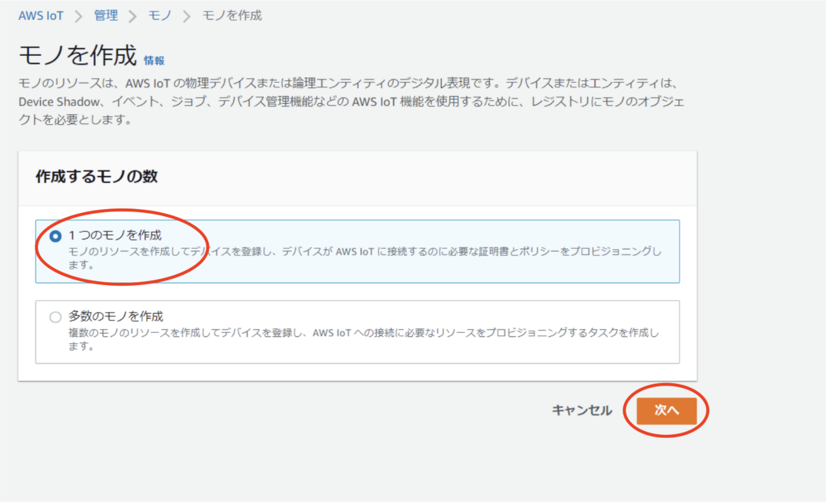
Task: Select the 多数のモノを作成 radio button
Action: coord(55,317)
